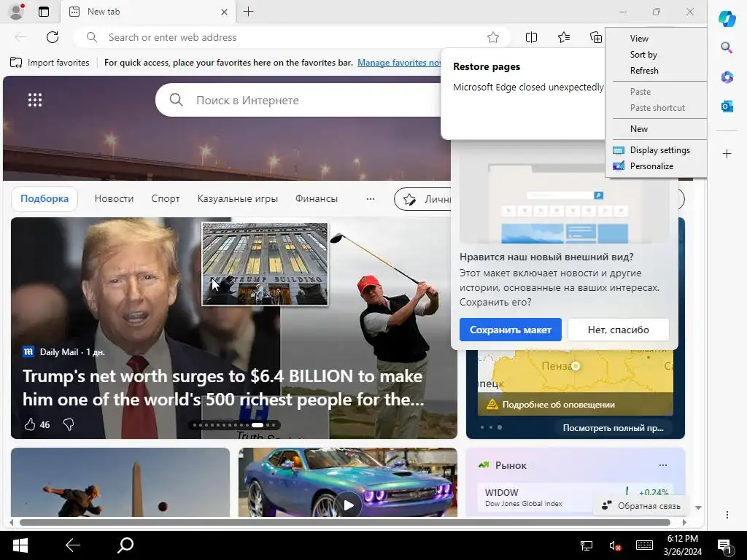Click the active carousel slide indicator
This screenshot has width=747, height=560.
point(258,425)
